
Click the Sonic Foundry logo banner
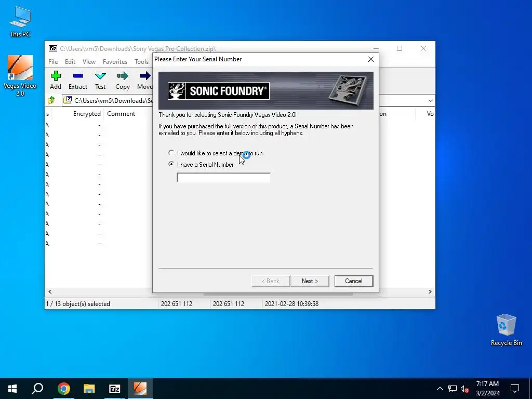(x=266, y=90)
